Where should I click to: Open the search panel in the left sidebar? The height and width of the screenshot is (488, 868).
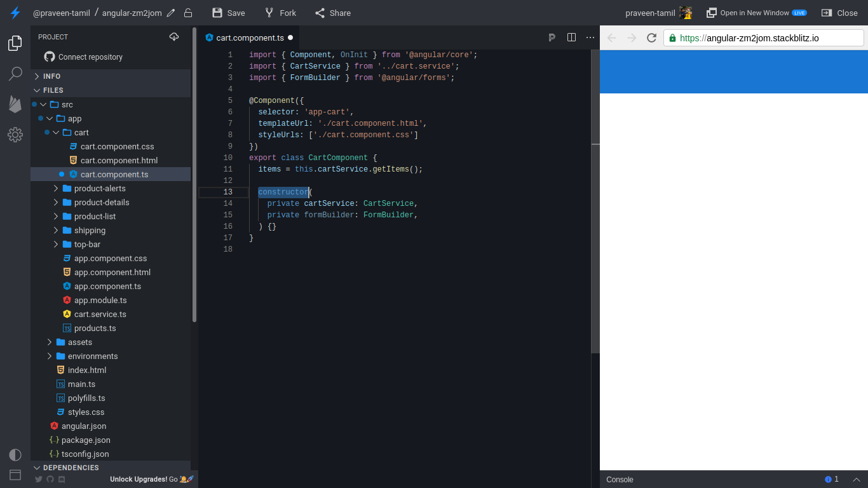tap(15, 74)
